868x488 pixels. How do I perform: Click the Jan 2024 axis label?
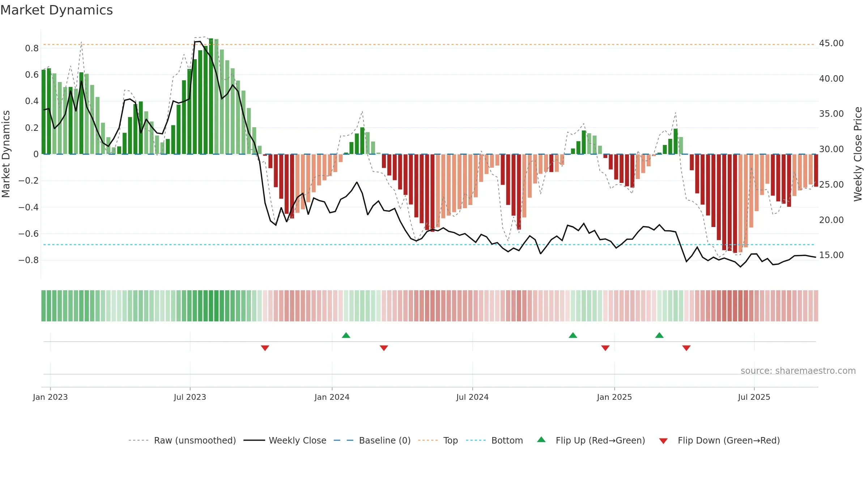[332, 397]
